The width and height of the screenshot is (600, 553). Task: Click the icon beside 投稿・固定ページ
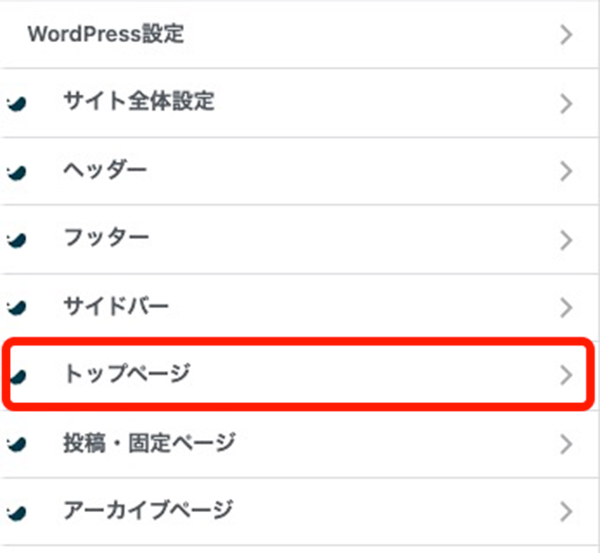pos(16,443)
